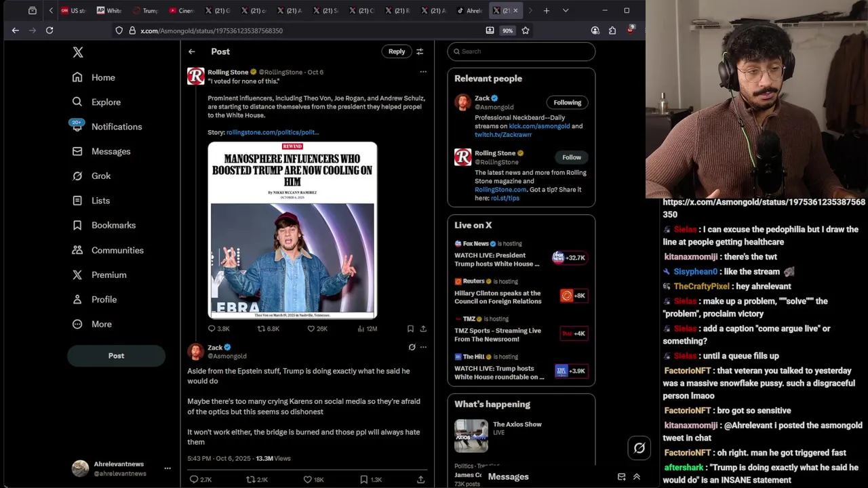Viewport: 868px width, 488px height.
Task: Open a new browser tab
Action: click(547, 10)
